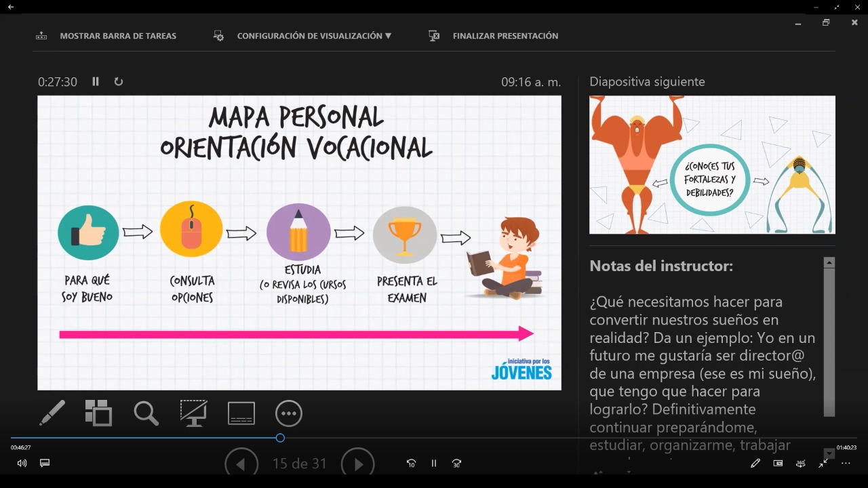Click the video progress slider handle
Image resolution: width=868 pixels, height=488 pixels.
click(280, 438)
